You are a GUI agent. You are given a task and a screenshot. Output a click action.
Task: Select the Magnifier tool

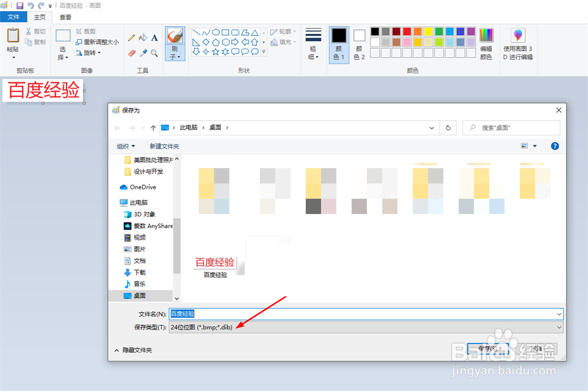pyautogui.click(x=154, y=53)
